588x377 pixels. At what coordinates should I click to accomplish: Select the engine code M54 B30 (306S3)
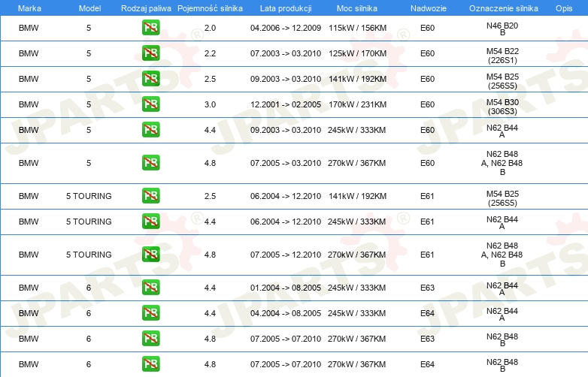point(502,107)
